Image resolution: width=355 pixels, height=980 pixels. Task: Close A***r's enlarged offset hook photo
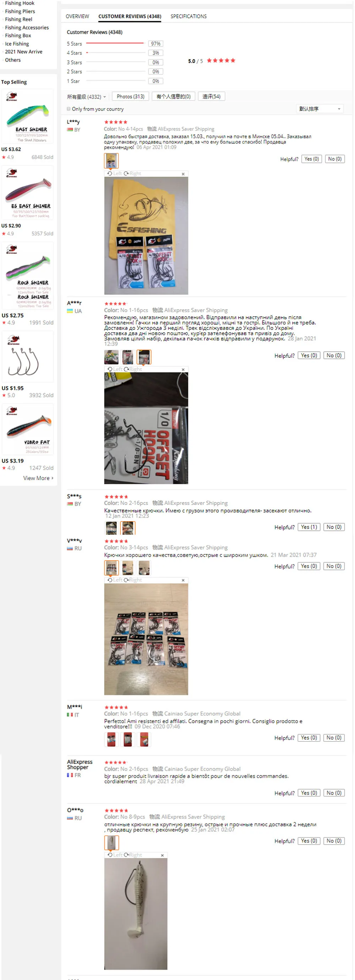coord(183,370)
